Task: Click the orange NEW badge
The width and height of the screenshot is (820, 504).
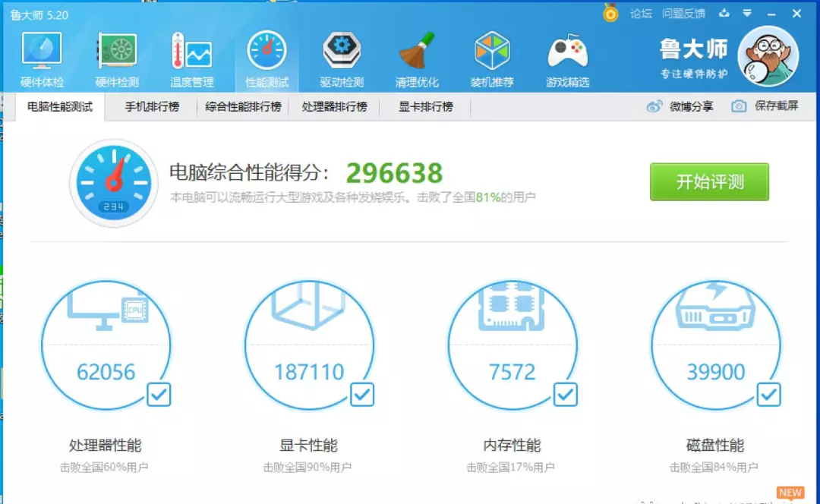Action: [x=790, y=493]
